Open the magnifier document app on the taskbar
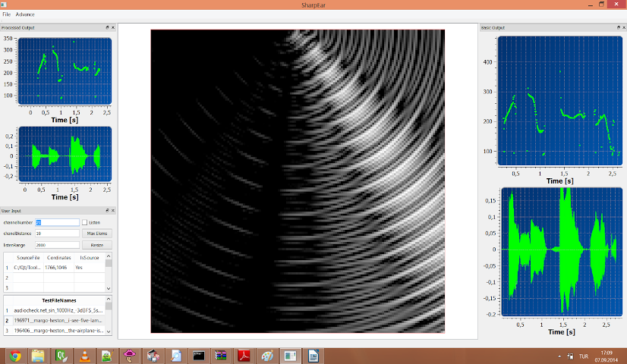Image resolution: width=627 pixels, height=364 pixels. pos(176,356)
